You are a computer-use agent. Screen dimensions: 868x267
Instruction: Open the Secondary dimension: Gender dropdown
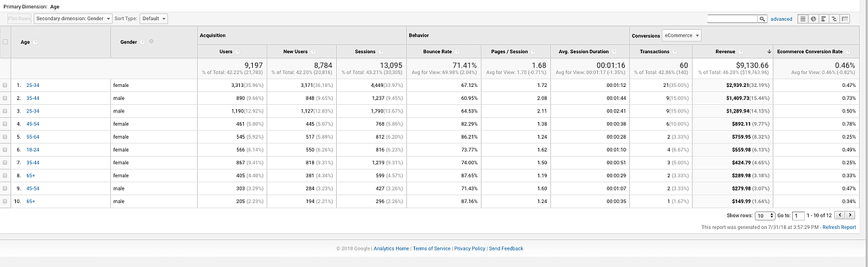click(x=73, y=19)
